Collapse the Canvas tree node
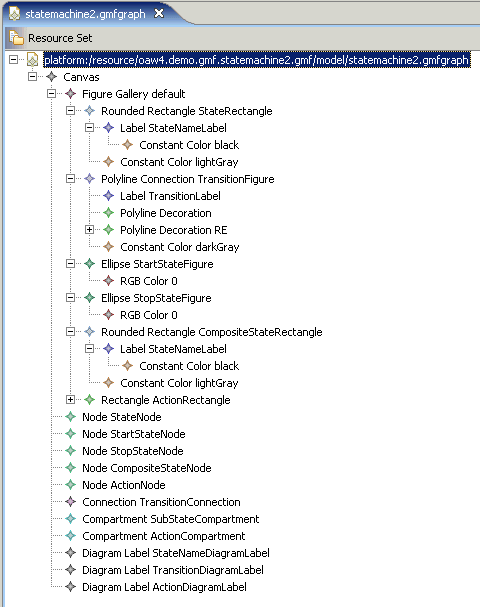 [x=33, y=77]
